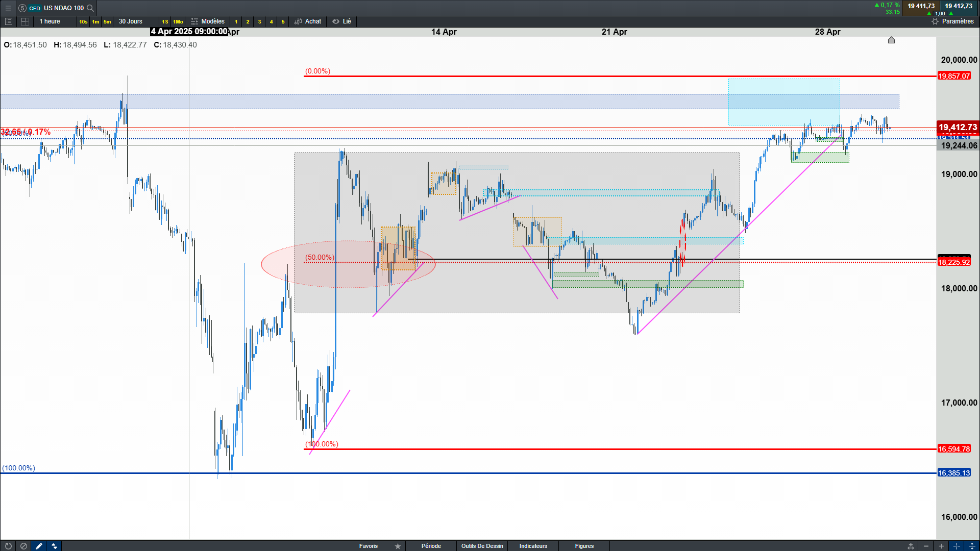This screenshot has width=980, height=551.
Task: Open the 1 heure timeframe dropdown
Action: coord(50,21)
